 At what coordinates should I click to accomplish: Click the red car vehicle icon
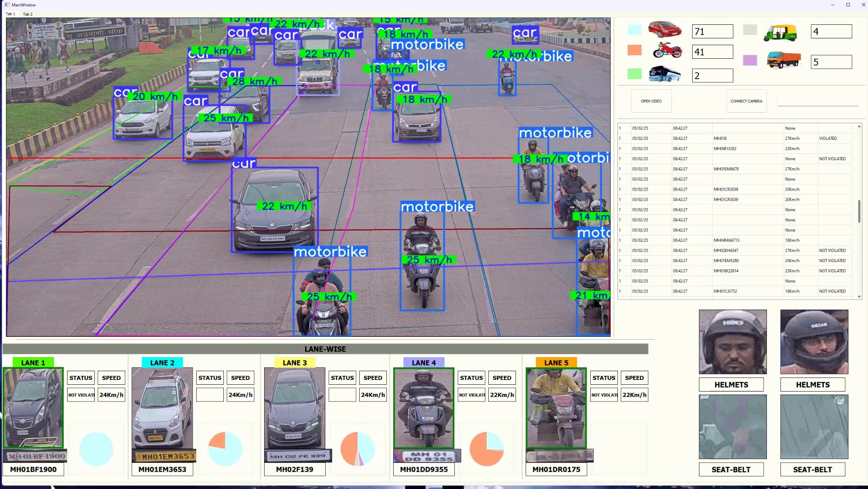point(665,30)
